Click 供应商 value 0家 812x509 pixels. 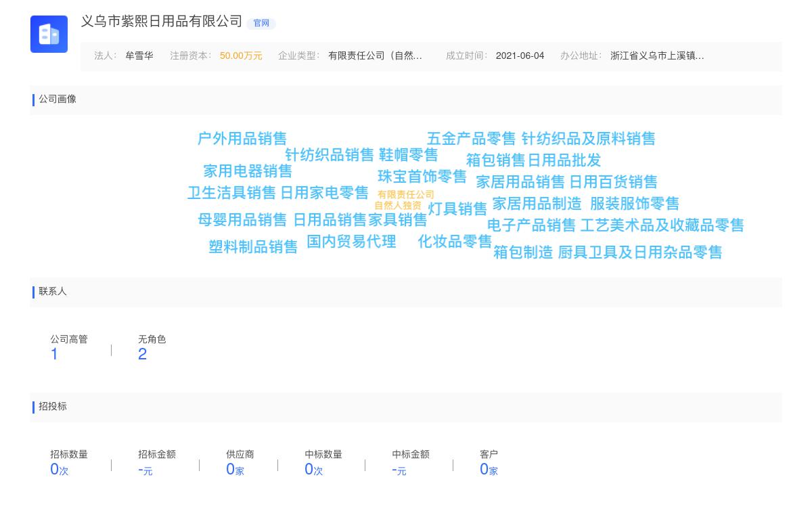coord(235,470)
